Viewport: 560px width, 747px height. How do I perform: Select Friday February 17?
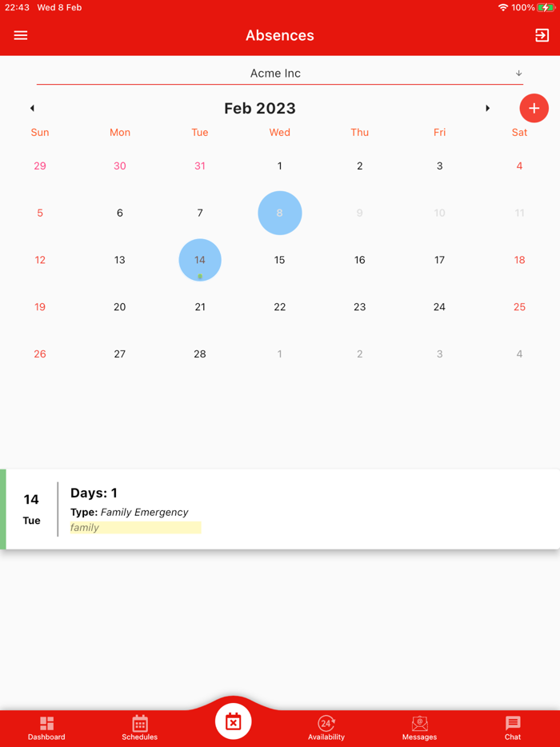point(439,260)
